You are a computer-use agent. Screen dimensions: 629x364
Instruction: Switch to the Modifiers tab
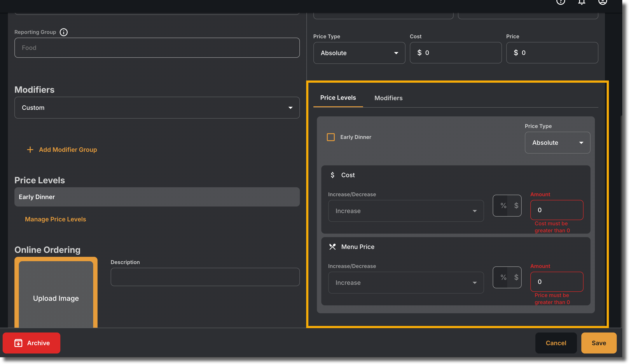coord(388,98)
